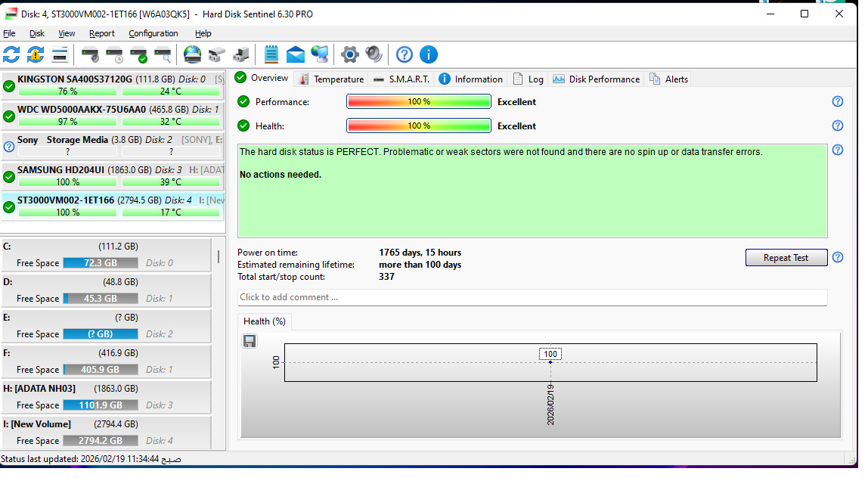Click the refresh icon with the warning triangle

coord(36,54)
